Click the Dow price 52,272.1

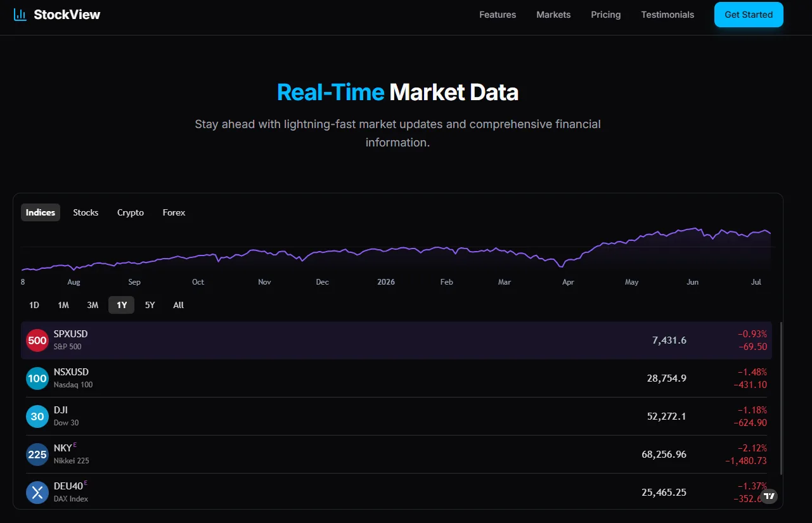pos(667,416)
